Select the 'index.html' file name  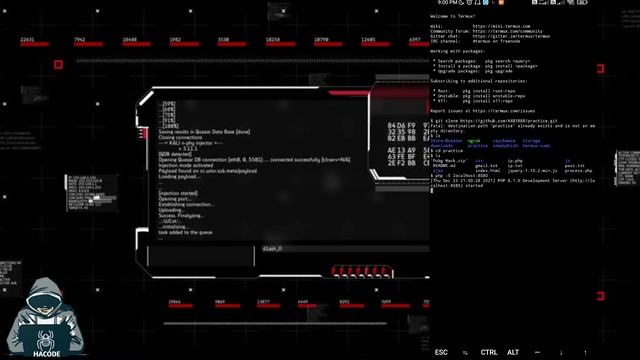click(488, 171)
